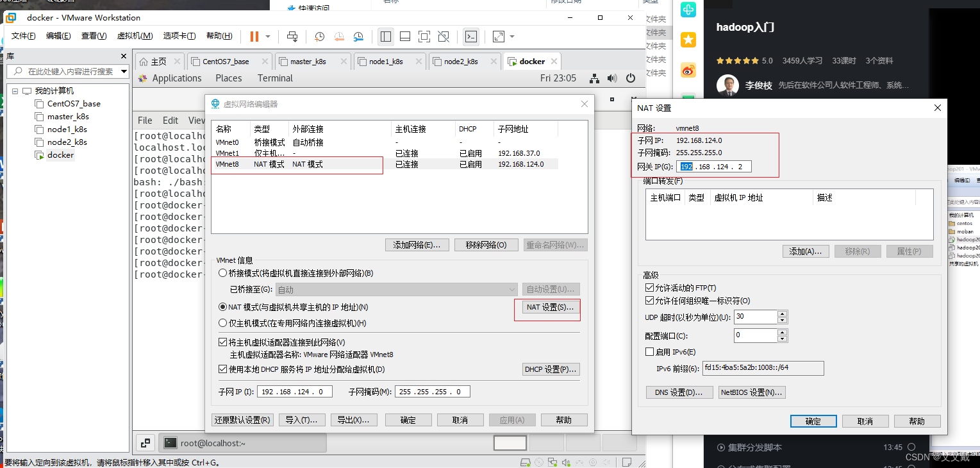Toggle 启用 IPv6 checkbox
This screenshot has width=980, height=468.
click(650, 352)
